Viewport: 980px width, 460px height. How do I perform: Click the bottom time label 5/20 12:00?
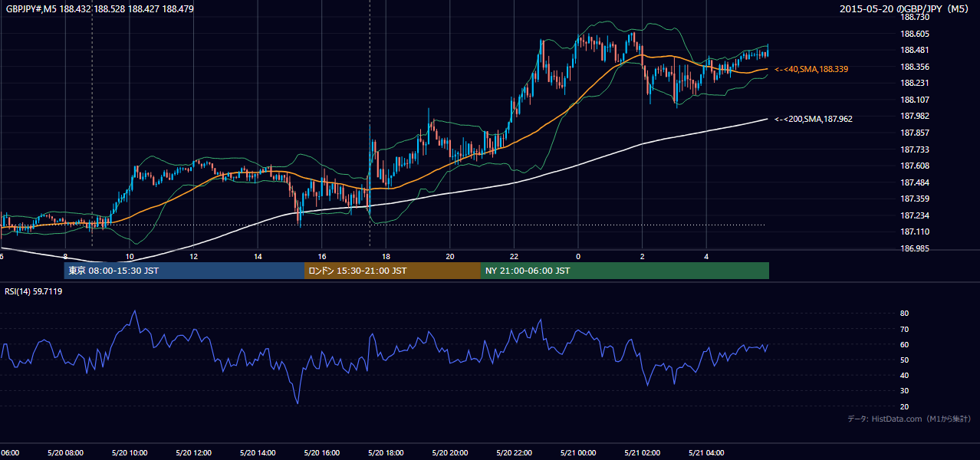(193, 453)
